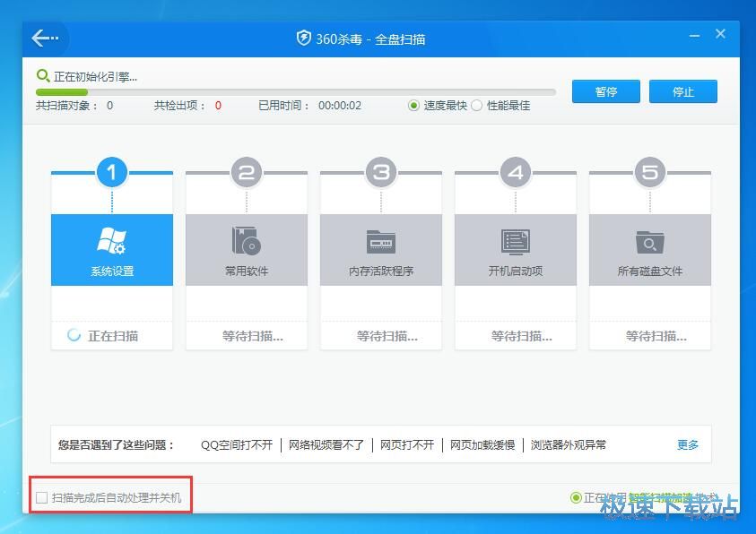
Task: Pause the scan with 暂停 button
Action: click(606, 91)
